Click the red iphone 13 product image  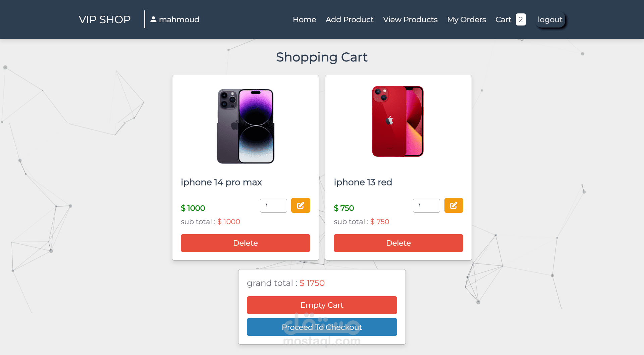tap(398, 121)
